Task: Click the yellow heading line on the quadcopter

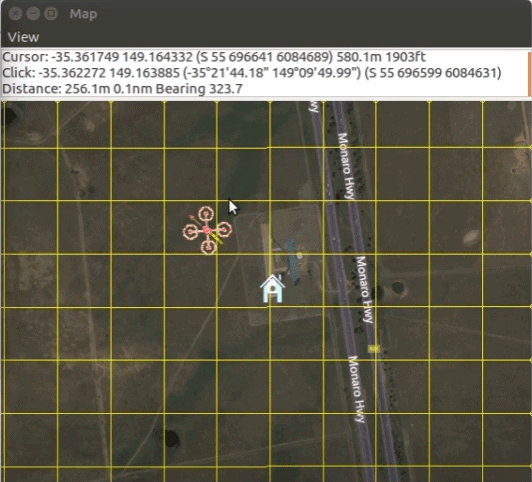Action: [x=217, y=237]
